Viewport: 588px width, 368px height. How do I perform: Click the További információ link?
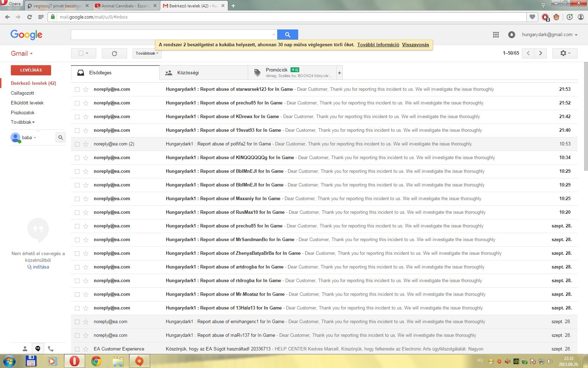378,45
